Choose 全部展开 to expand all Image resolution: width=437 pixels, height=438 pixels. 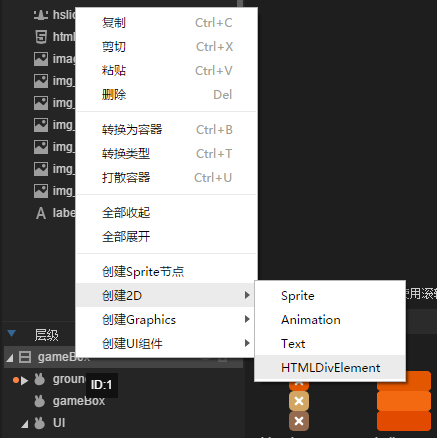pyautogui.click(x=167, y=237)
